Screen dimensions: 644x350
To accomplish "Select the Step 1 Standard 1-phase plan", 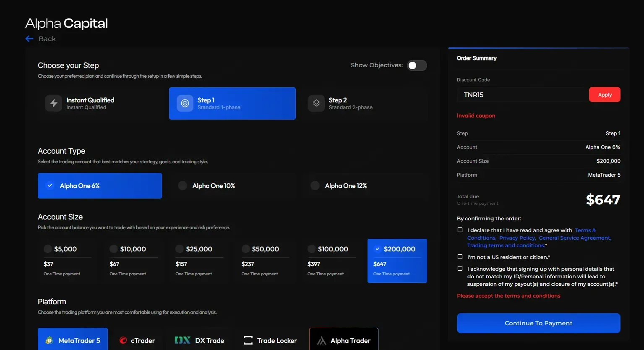I will 232,103.
